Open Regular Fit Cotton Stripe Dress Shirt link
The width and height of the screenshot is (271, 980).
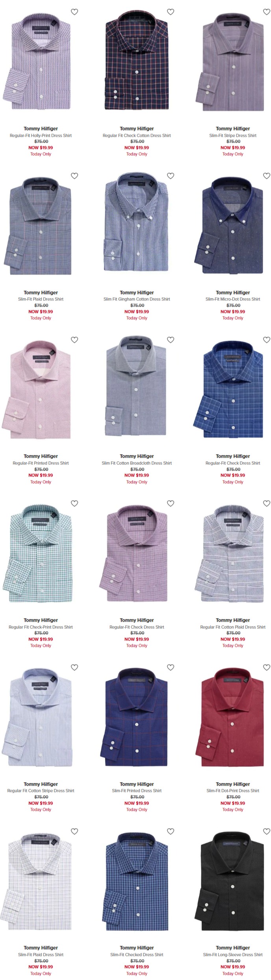pos(41,790)
